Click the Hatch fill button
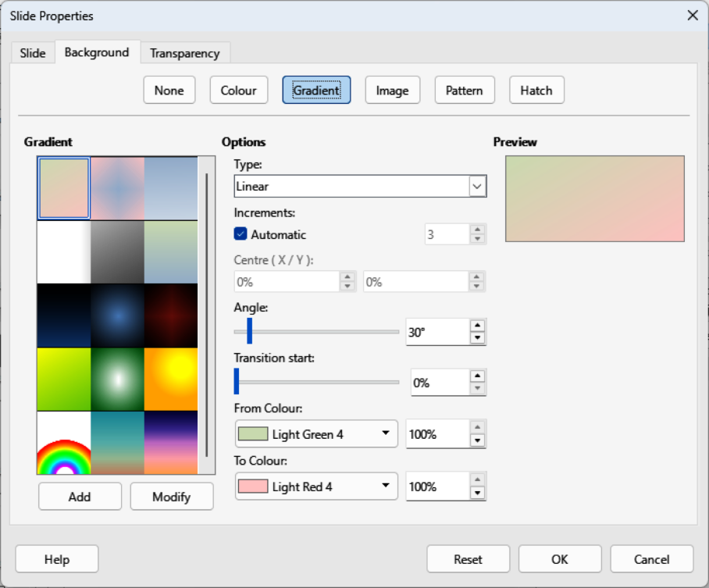Screen dimensions: 709x588 coord(536,91)
